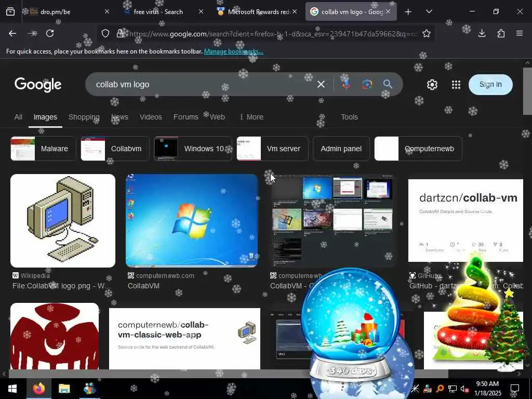Expand the More search categories menu
Screen dimensions: 532x399
pos(251,117)
